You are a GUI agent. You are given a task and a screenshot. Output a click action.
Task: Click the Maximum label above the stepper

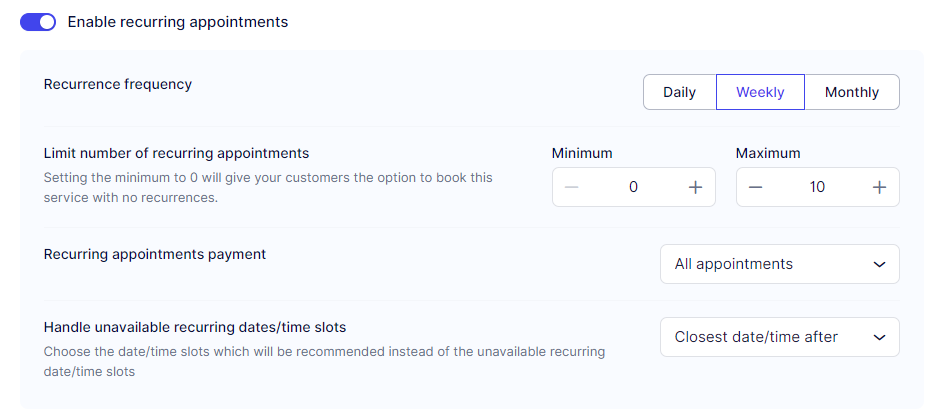point(768,153)
